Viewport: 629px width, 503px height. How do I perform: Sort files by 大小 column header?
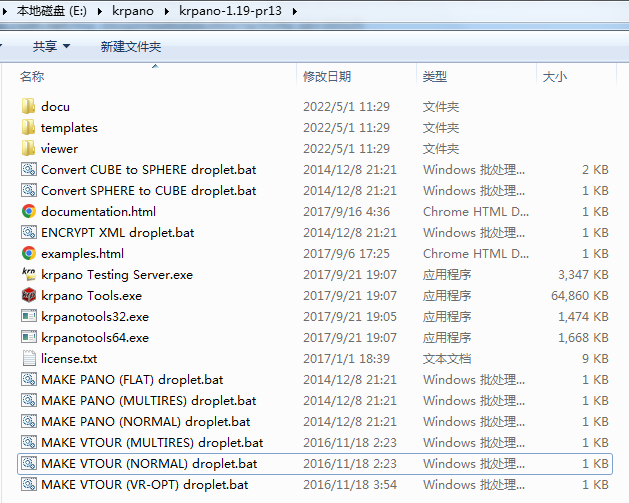tap(554, 77)
